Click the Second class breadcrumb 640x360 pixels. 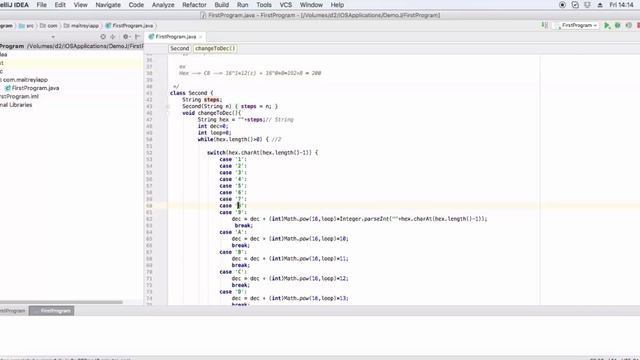pos(180,48)
